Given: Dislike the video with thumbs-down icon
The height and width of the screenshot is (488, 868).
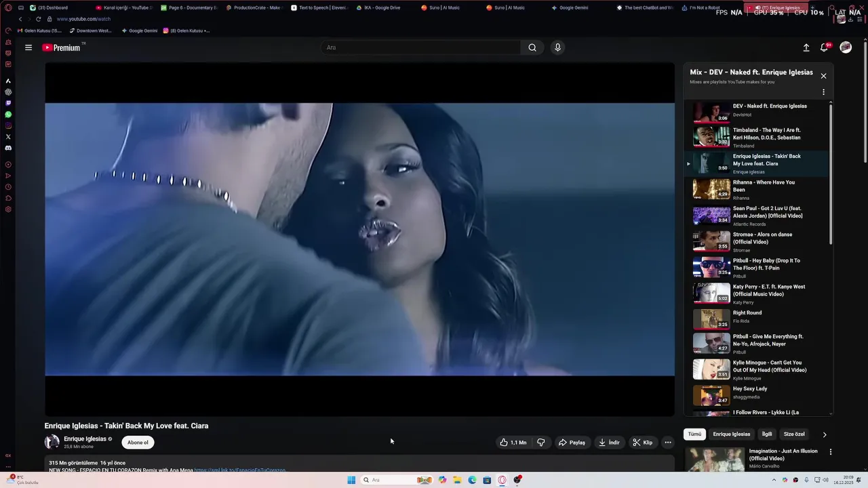Looking at the screenshot, I should 541,443.
